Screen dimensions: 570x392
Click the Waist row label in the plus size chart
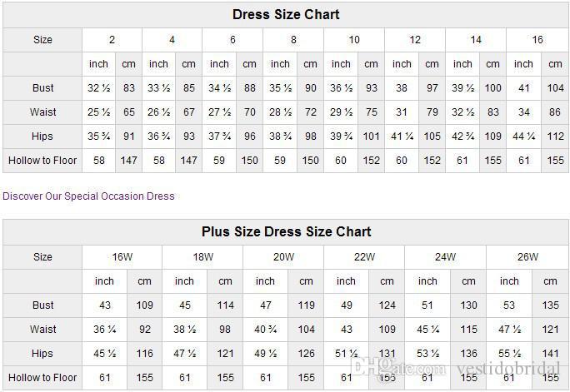point(43,330)
